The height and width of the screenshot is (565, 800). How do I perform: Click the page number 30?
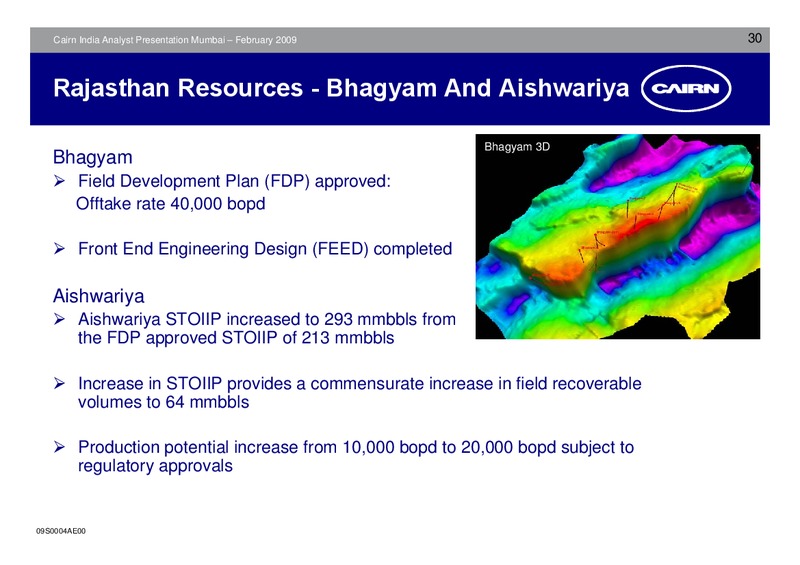(x=755, y=38)
